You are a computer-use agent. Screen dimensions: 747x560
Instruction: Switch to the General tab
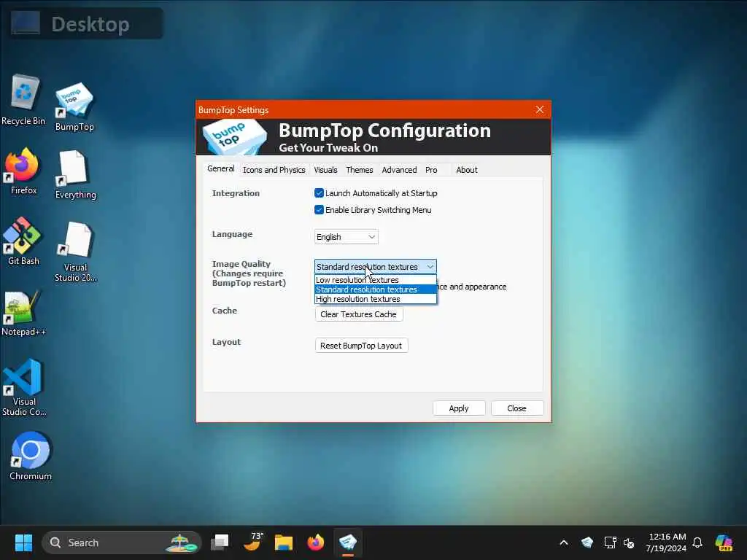(220, 168)
